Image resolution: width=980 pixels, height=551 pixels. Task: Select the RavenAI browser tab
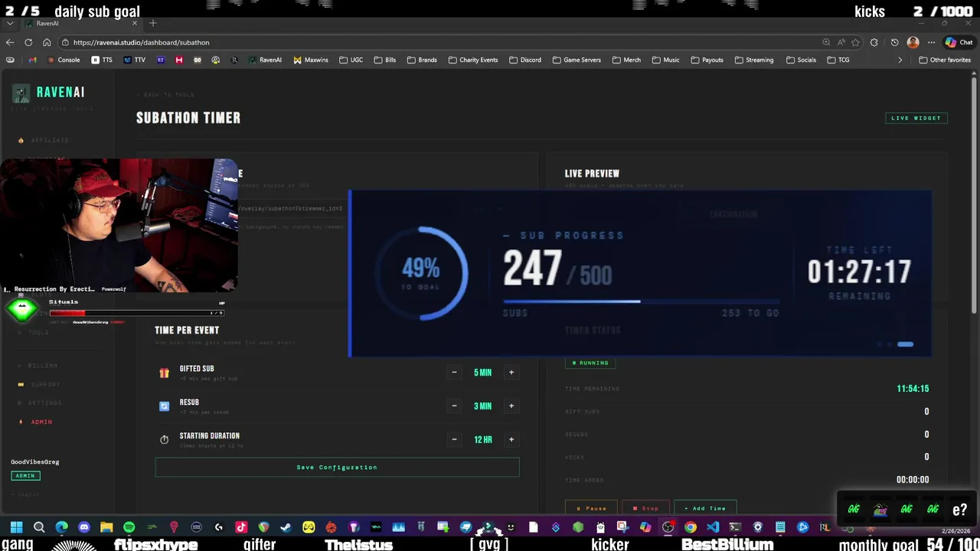coord(80,23)
